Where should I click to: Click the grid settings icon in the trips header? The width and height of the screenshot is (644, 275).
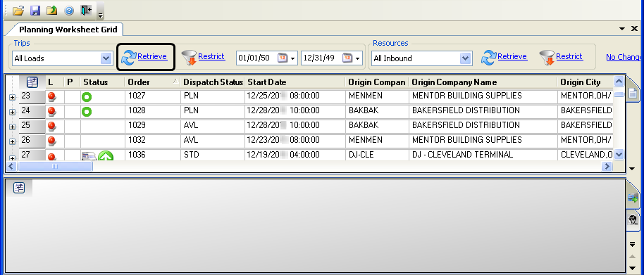pyautogui.click(x=32, y=82)
